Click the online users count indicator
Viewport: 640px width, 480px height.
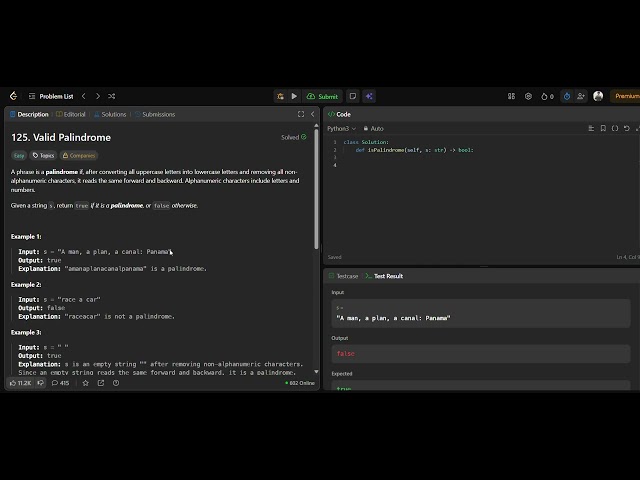[x=300, y=383]
